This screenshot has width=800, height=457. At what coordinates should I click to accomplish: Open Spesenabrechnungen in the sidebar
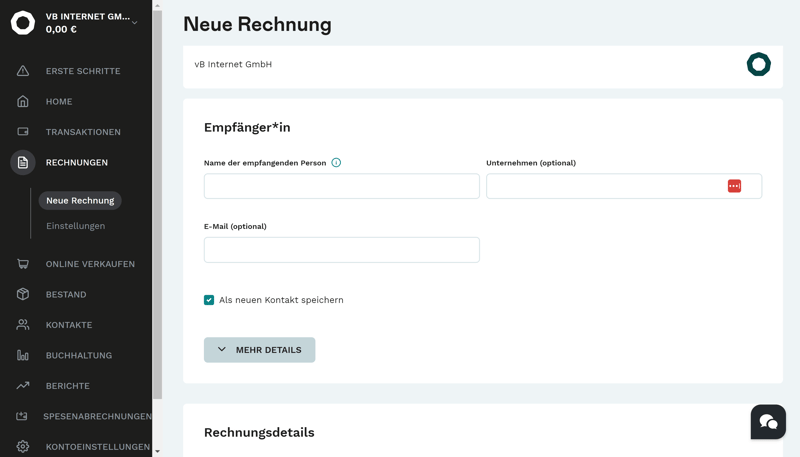(x=97, y=416)
